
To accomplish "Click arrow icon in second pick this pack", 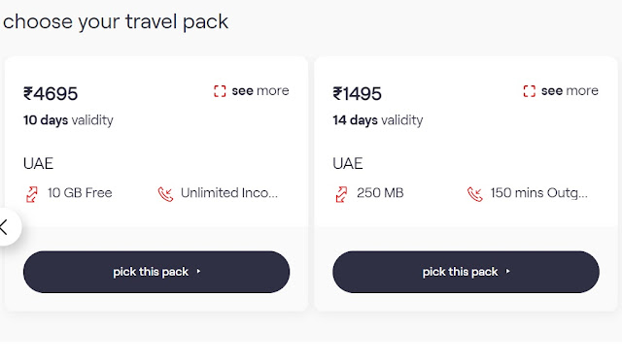I will tap(507, 272).
